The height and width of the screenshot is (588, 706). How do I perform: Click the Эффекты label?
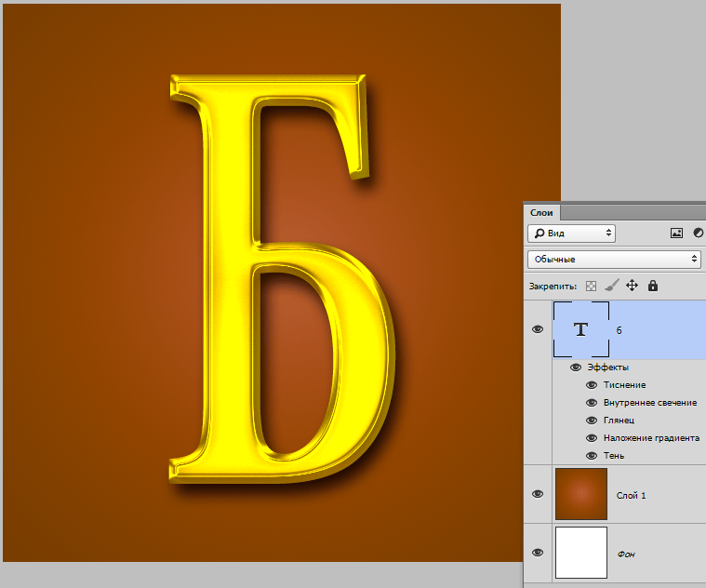click(x=607, y=367)
